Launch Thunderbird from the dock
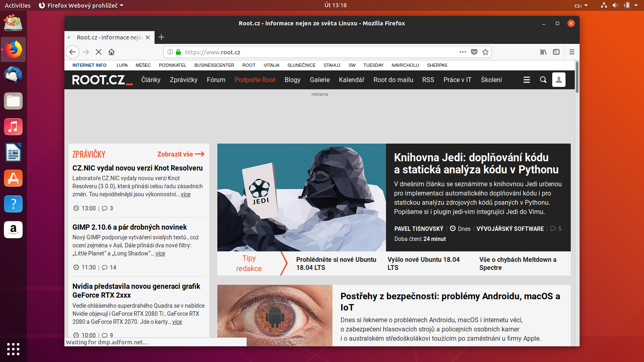 13,75
